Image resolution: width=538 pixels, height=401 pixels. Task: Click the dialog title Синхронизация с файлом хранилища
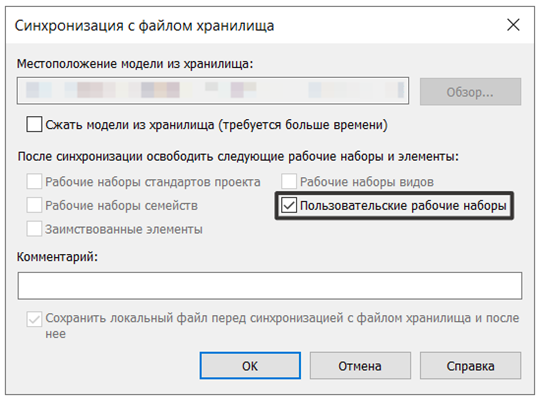pyautogui.click(x=144, y=26)
